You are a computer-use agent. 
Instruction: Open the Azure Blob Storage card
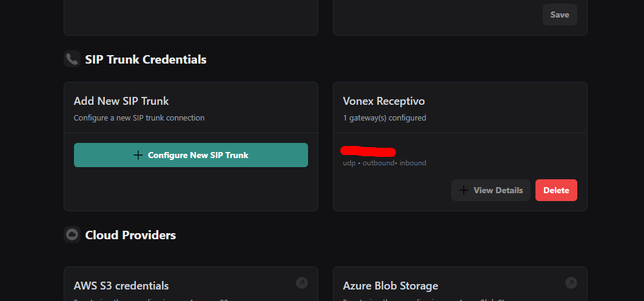tap(390, 285)
